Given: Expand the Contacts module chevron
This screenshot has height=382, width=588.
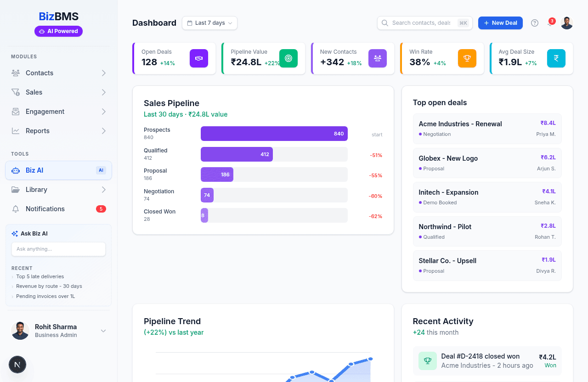Looking at the screenshot, I should 104,73.
